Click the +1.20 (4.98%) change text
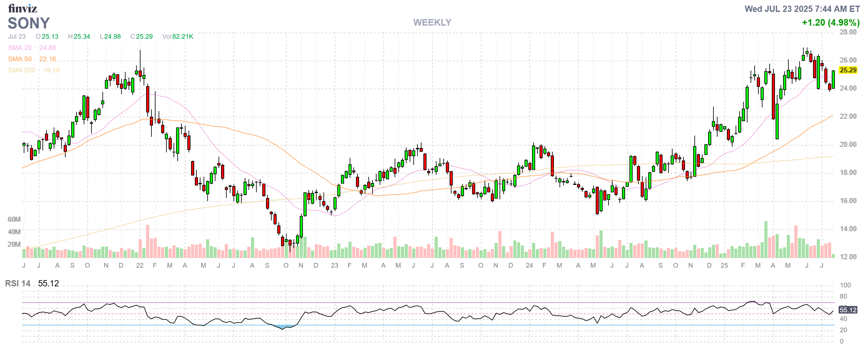Image resolution: width=868 pixels, height=351 pixels. (831, 22)
